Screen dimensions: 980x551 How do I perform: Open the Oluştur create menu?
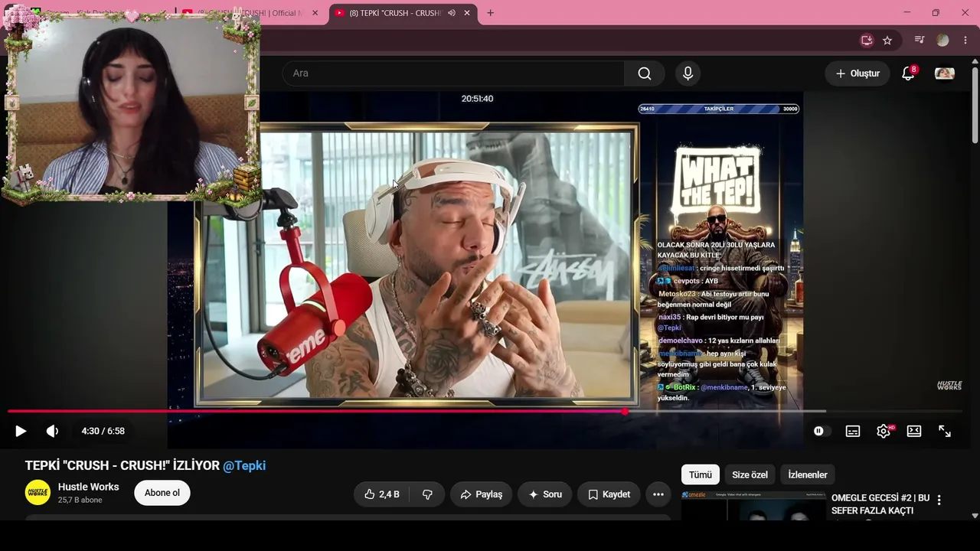[x=857, y=73]
